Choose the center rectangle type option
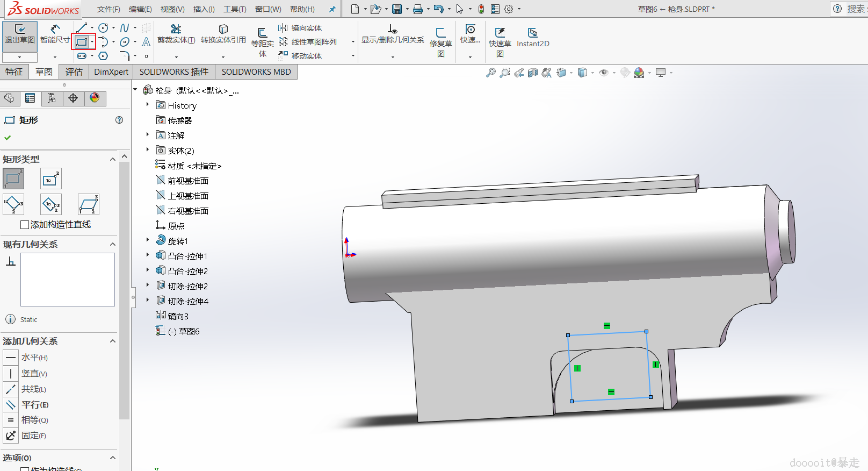868x471 pixels. click(x=51, y=179)
